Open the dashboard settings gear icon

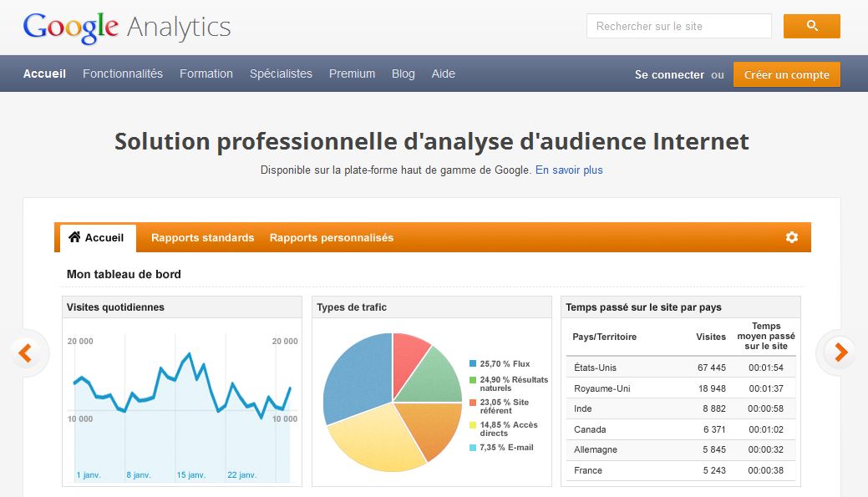[x=792, y=237]
